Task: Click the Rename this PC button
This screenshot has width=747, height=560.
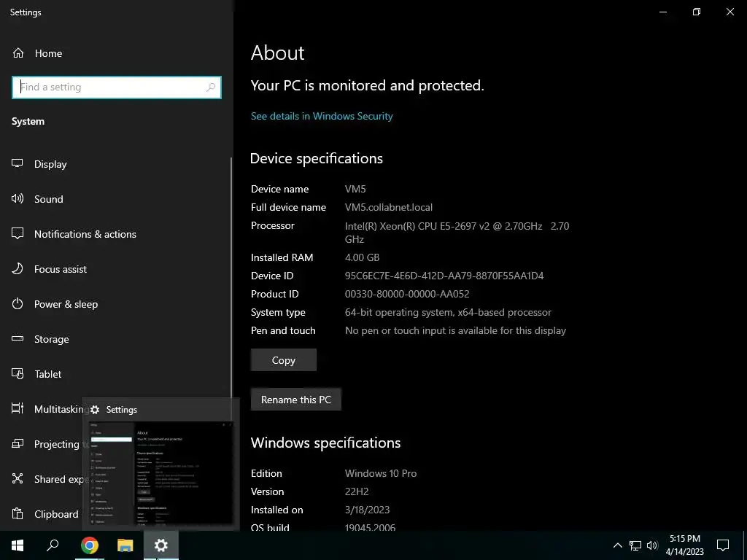Action: point(296,399)
